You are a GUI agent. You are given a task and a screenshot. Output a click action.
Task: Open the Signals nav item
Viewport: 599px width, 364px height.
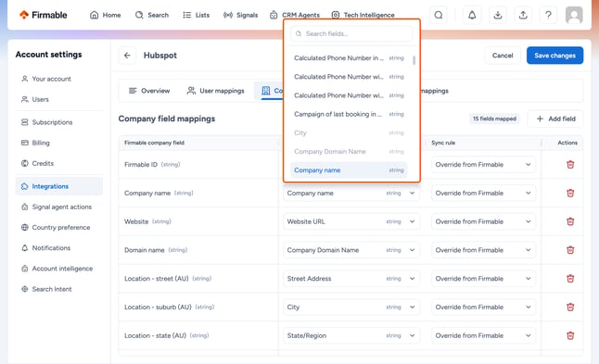pyautogui.click(x=241, y=15)
